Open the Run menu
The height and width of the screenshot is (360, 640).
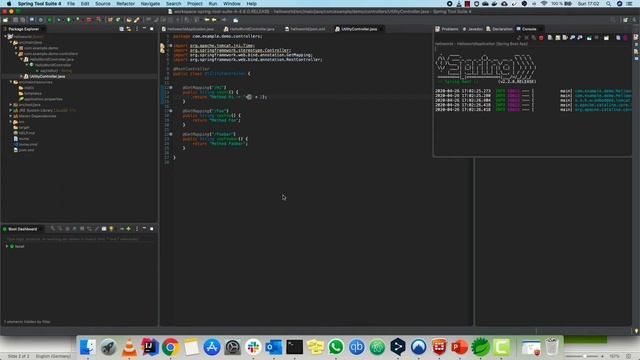click(213, 4)
